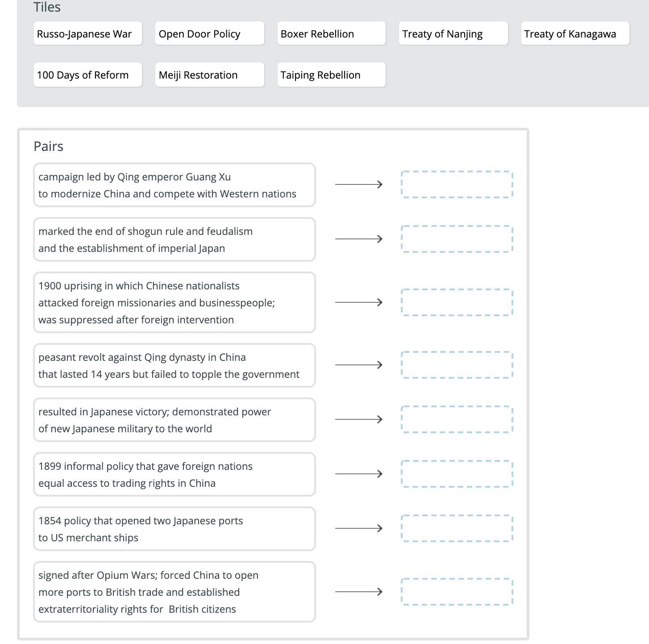649x644 pixels.
Task: Select the peasant revolt against Qing description
Action: 174,365
